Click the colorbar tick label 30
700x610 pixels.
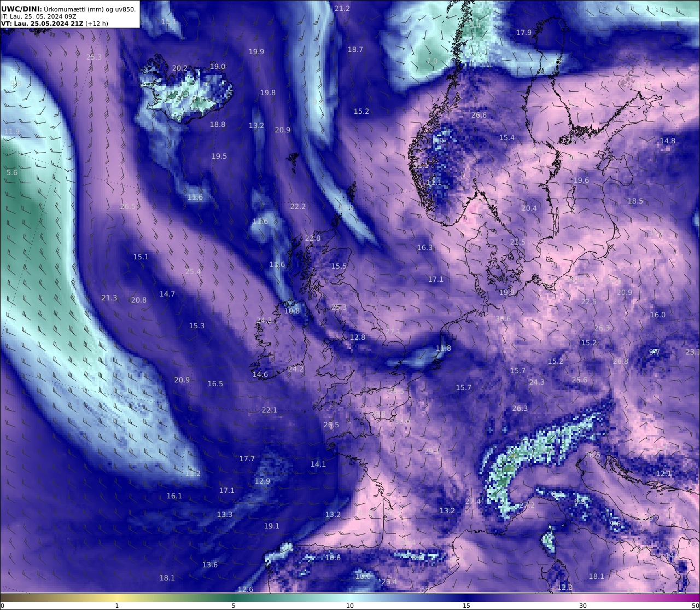(x=583, y=606)
